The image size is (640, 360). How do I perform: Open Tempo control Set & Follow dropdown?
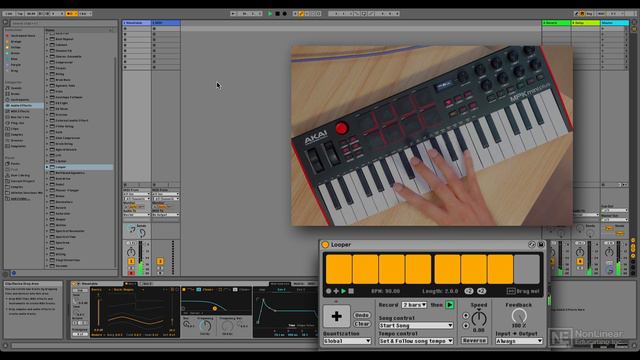pos(416,341)
